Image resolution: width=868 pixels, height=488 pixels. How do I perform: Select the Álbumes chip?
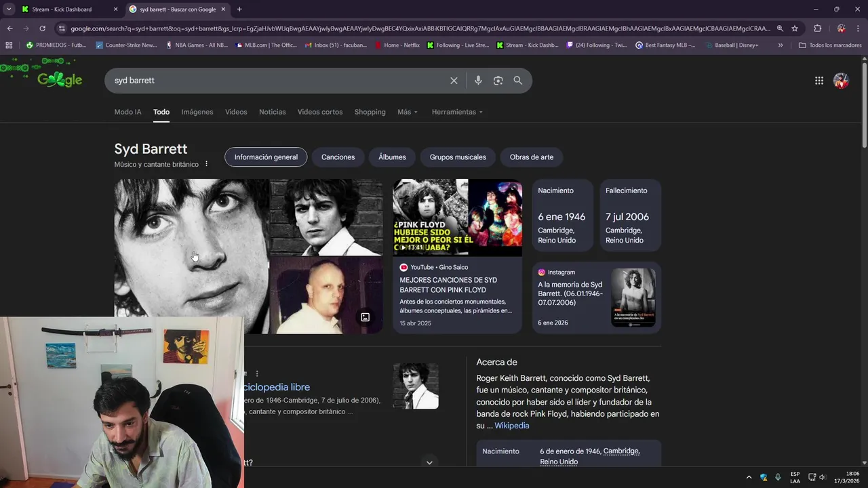click(x=392, y=157)
